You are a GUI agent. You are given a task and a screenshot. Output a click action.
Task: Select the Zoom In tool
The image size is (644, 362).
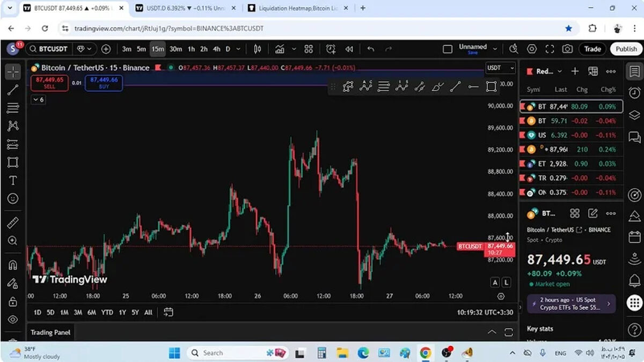[x=13, y=241]
